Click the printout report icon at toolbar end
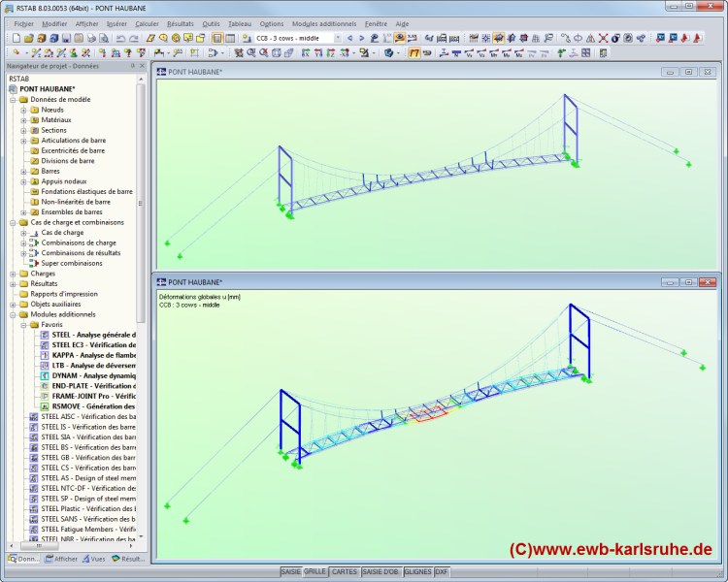728x582 pixels. point(603,53)
